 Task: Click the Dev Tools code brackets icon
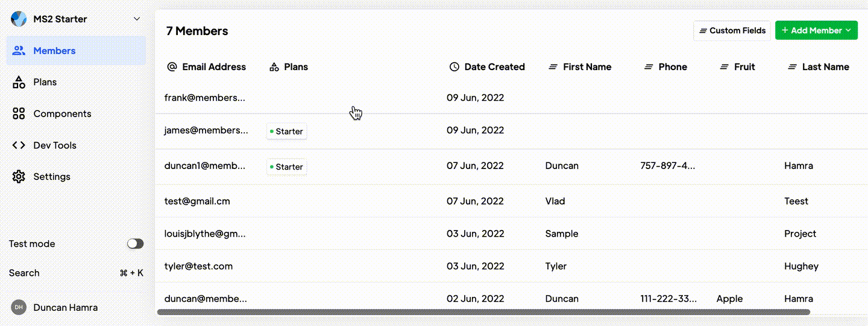point(19,145)
